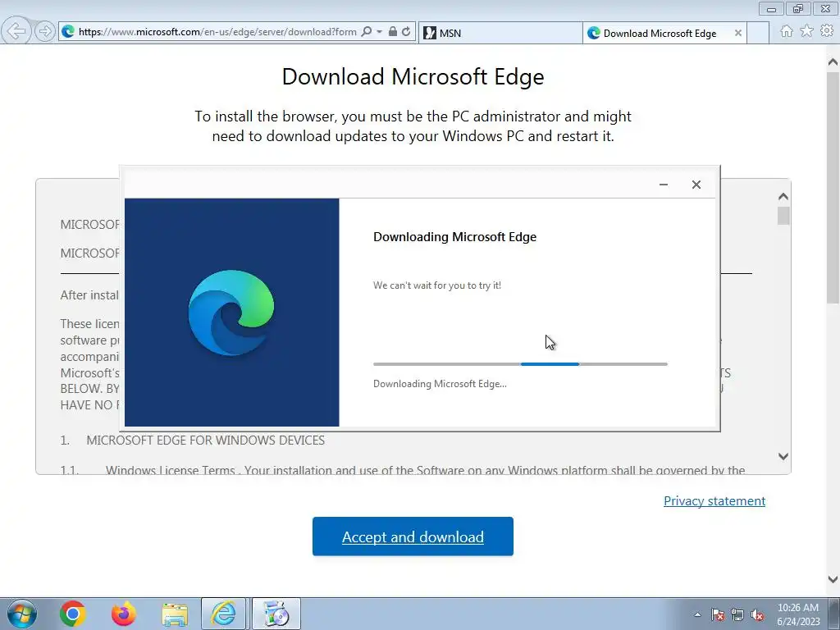
Task: Click the license terms scrollbar thumb
Action: [x=783, y=216]
